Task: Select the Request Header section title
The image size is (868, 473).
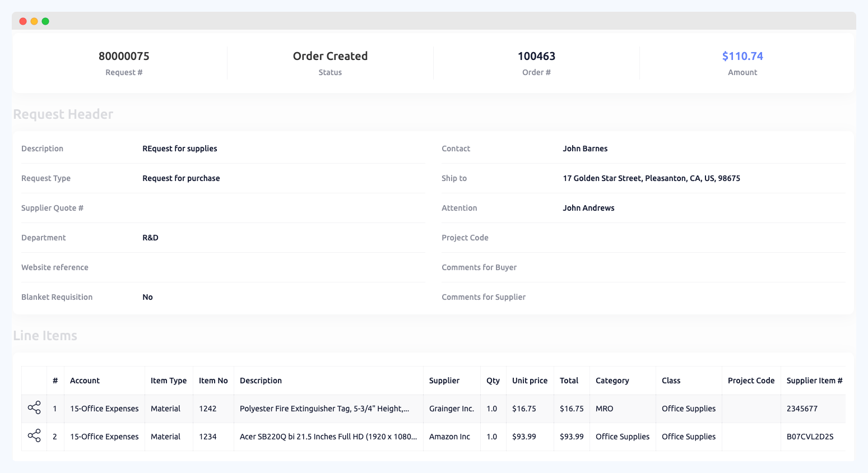Action: click(x=63, y=114)
